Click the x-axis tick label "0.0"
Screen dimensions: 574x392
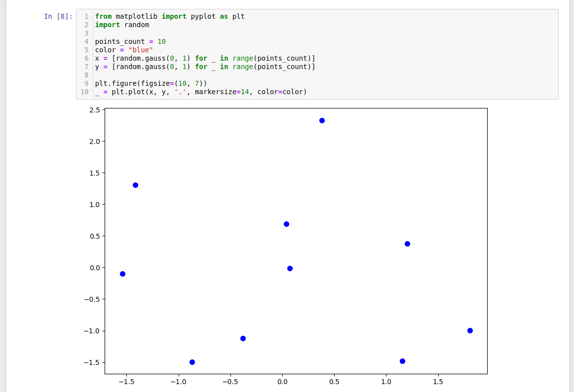click(x=282, y=381)
